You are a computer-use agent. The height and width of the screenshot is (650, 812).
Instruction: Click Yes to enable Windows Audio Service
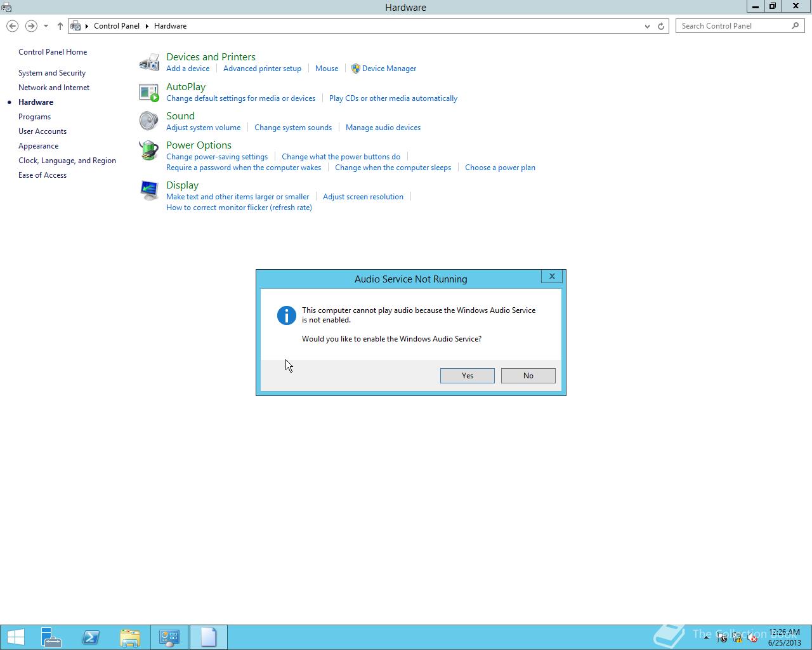coord(468,376)
